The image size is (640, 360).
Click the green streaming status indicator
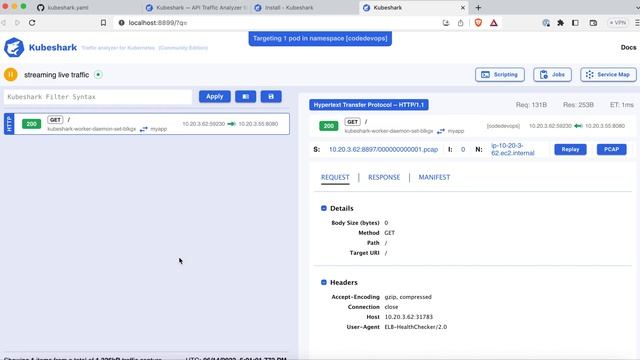pyautogui.click(x=98, y=75)
